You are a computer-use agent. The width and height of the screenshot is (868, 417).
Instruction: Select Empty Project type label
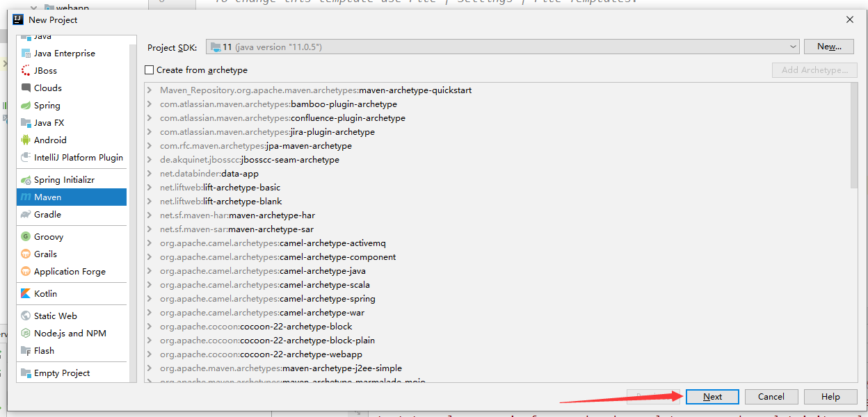(62, 373)
